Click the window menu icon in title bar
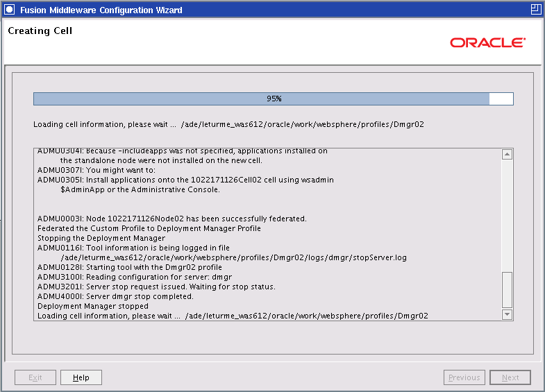Viewport: 545px width, 392px height. [10, 10]
